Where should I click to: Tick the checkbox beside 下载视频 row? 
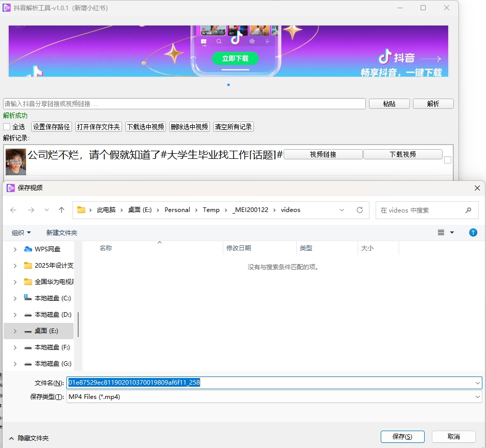448,160
